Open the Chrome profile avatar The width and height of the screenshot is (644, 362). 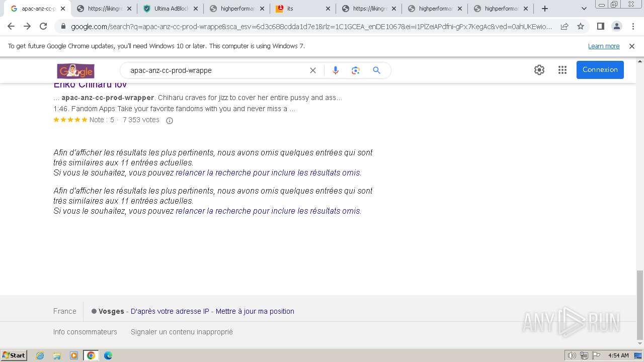(x=617, y=27)
